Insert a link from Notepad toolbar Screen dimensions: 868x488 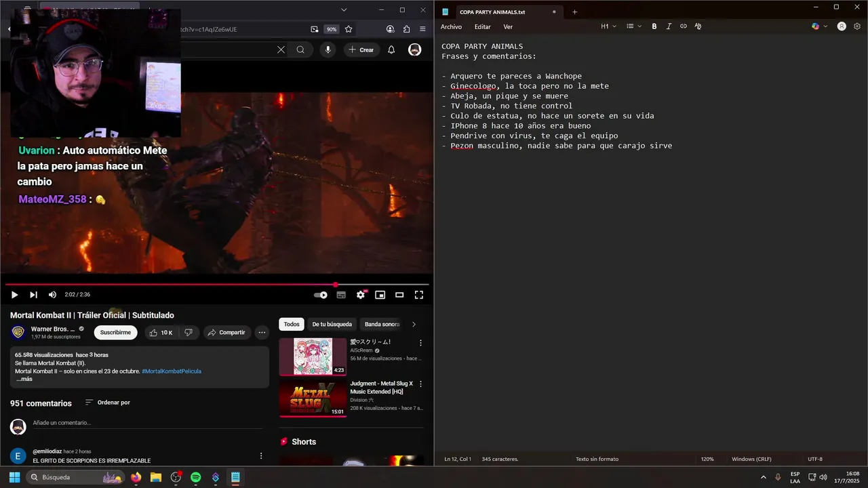[684, 26]
